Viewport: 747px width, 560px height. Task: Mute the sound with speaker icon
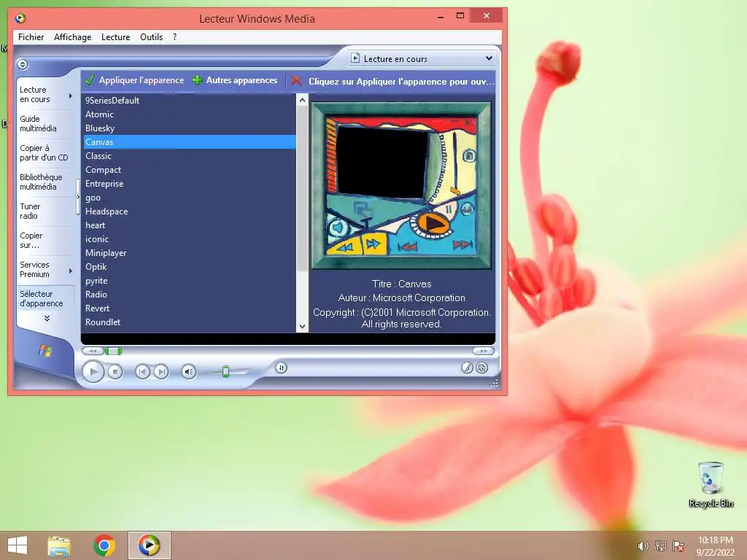[x=189, y=371]
